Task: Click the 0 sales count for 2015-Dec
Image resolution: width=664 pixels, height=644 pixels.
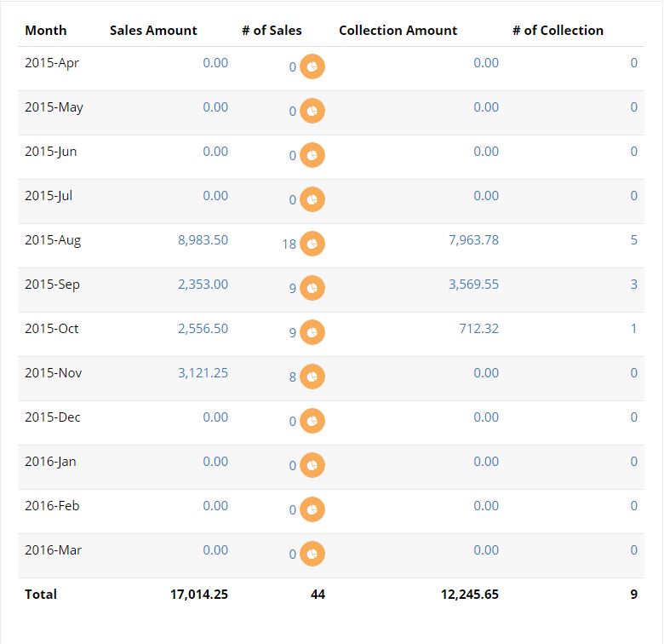Action: (x=293, y=421)
